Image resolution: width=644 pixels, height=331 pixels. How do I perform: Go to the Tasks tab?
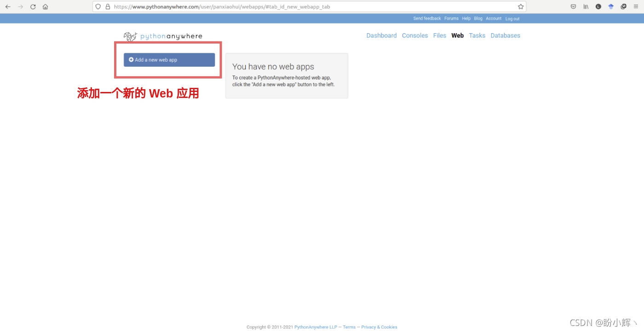pos(477,35)
